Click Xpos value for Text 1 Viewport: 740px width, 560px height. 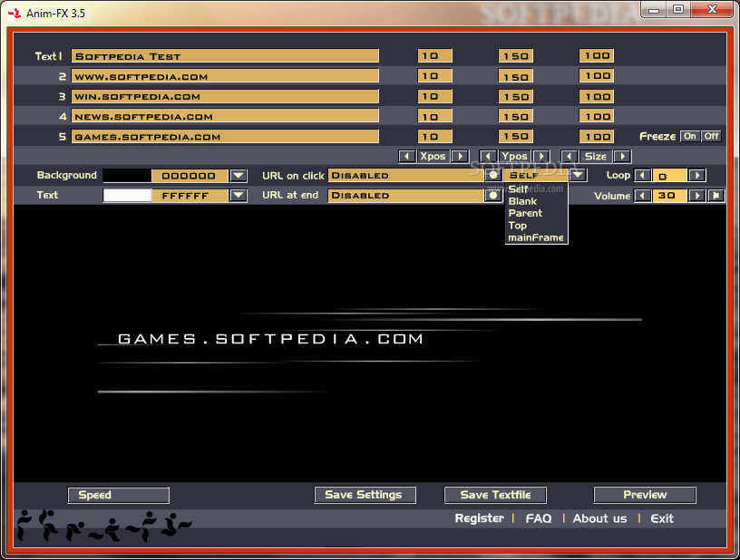pos(434,55)
